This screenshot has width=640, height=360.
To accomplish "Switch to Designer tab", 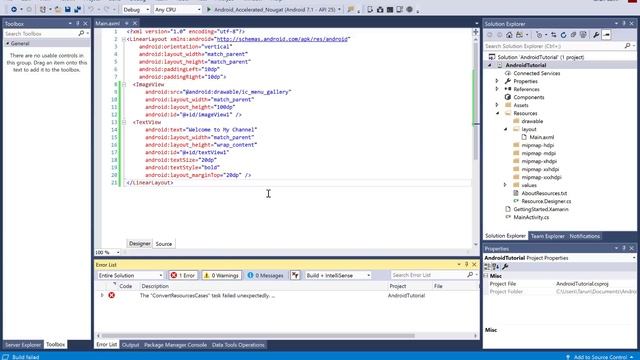I will coord(140,244).
